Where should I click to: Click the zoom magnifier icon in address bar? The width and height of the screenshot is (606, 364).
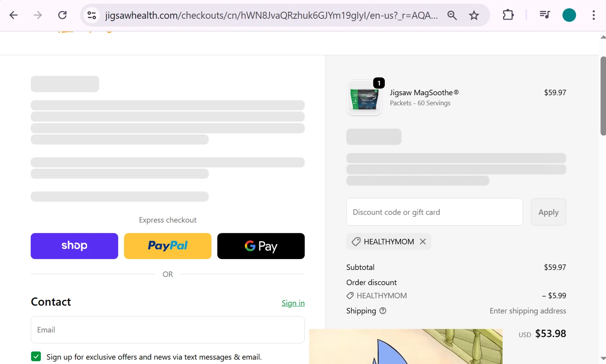click(452, 15)
